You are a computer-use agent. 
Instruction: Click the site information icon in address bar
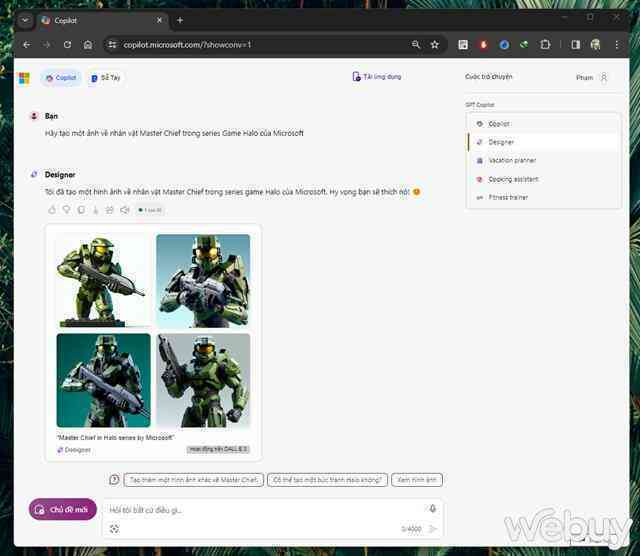[112, 44]
